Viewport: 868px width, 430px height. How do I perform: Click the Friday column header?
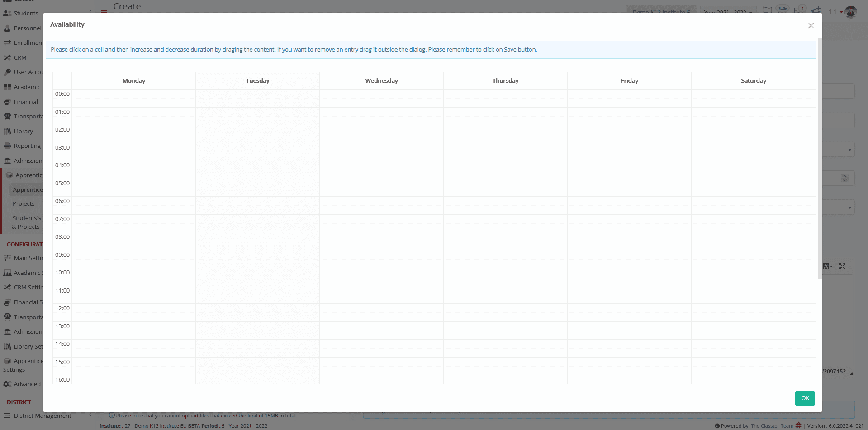coord(630,81)
